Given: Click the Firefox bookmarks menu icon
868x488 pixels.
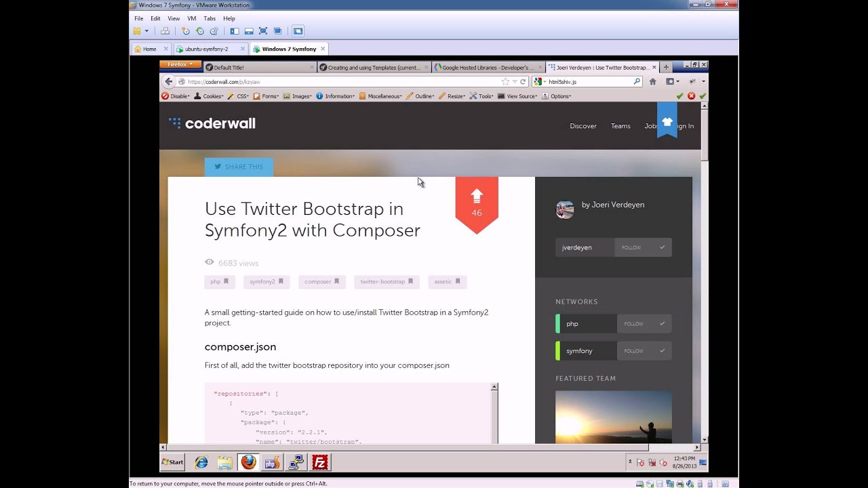Looking at the screenshot, I should pyautogui.click(x=671, y=81).
